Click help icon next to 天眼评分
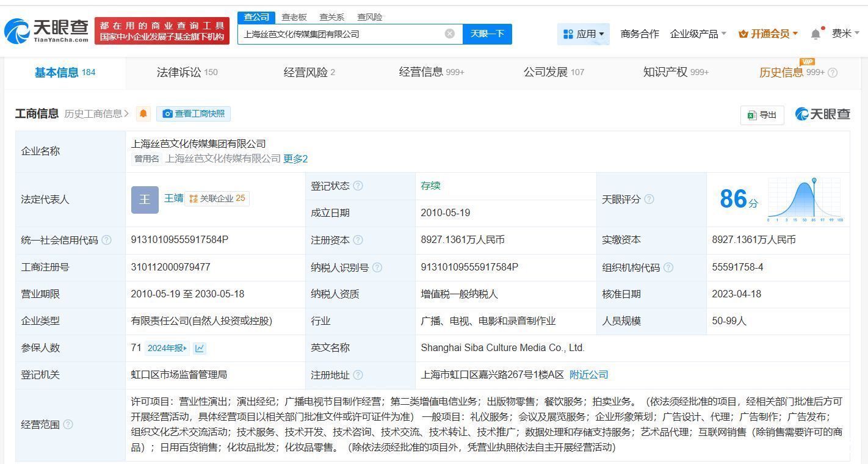 pyautogui.click(x=649, y=199)
